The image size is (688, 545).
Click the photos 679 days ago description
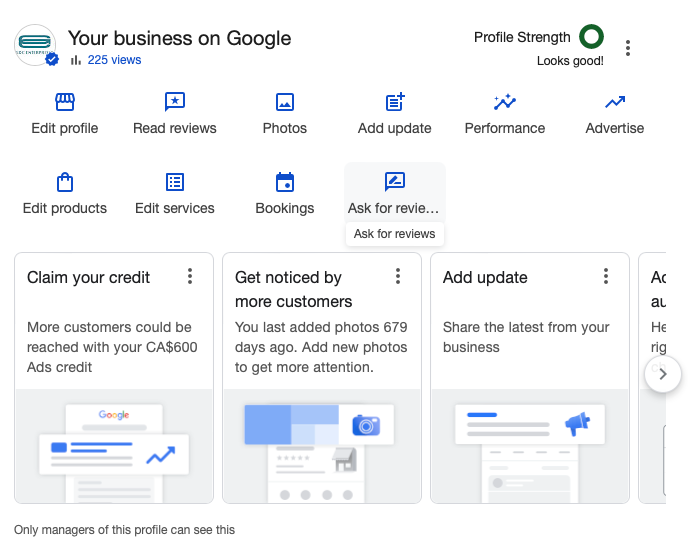point(321,347)
